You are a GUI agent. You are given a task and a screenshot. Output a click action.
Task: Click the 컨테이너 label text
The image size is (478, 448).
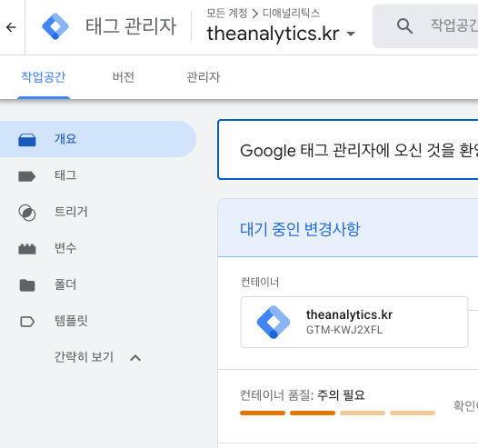pos(260,283)
